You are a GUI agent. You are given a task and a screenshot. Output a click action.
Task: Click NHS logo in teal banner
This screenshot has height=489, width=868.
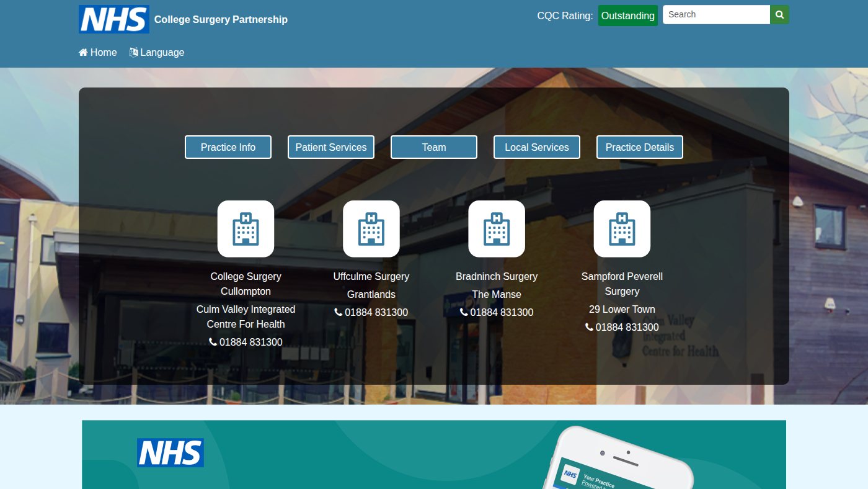click(x=170, y=452)
